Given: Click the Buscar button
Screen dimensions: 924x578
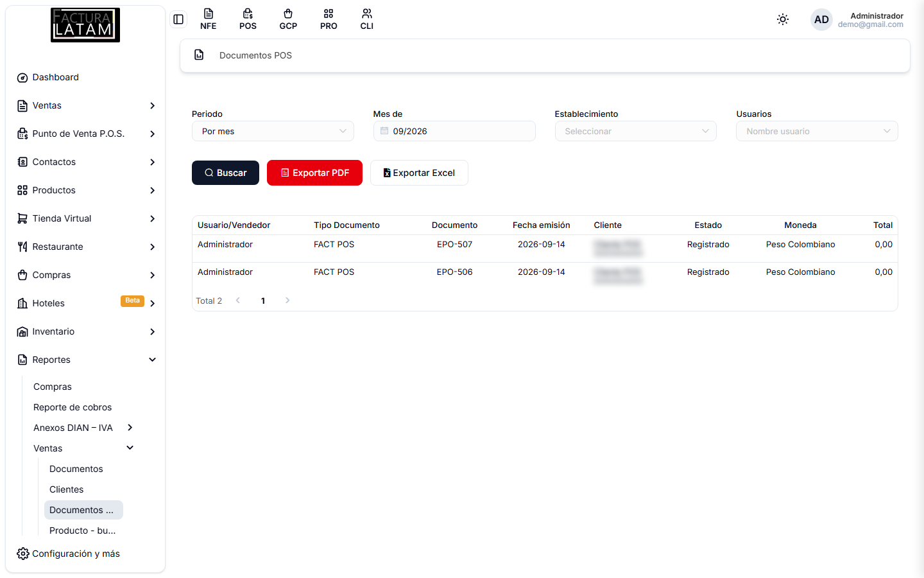Looking at the screenshot, I should 225,173.
